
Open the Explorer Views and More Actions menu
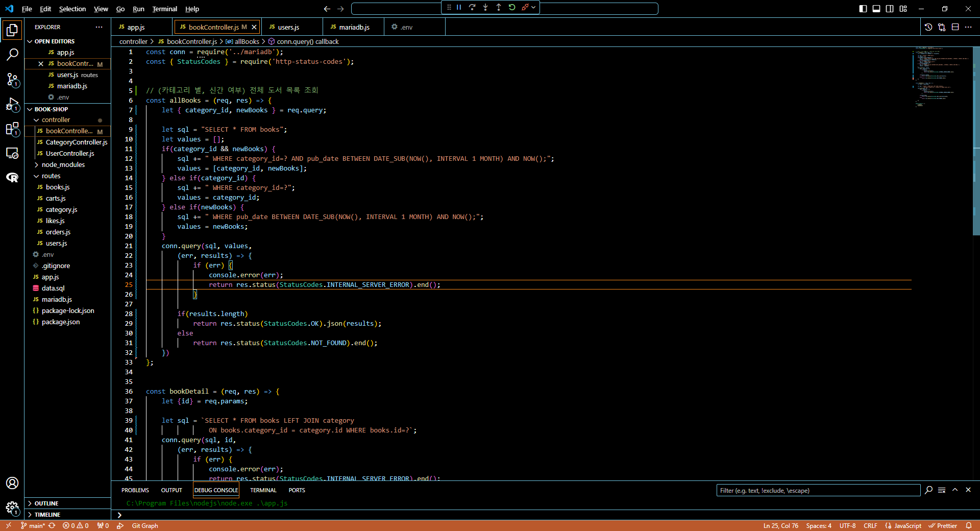coord(99,27)
